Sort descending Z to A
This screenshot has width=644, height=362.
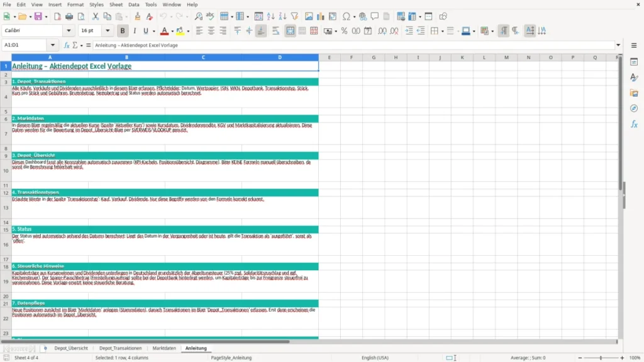click(282, 16)
